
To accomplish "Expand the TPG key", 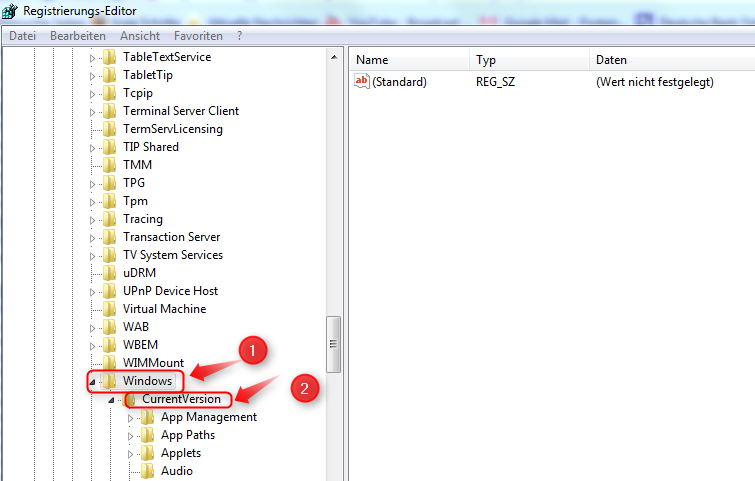I will tap(92, 184).
